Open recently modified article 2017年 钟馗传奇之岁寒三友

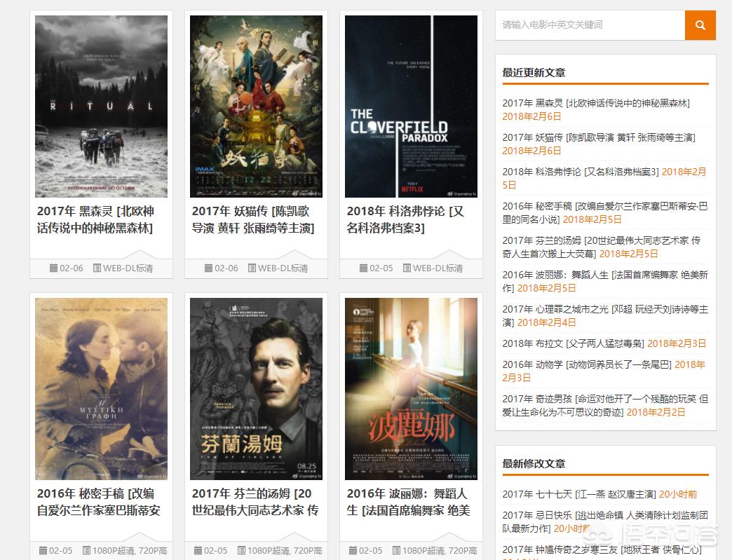602,549
